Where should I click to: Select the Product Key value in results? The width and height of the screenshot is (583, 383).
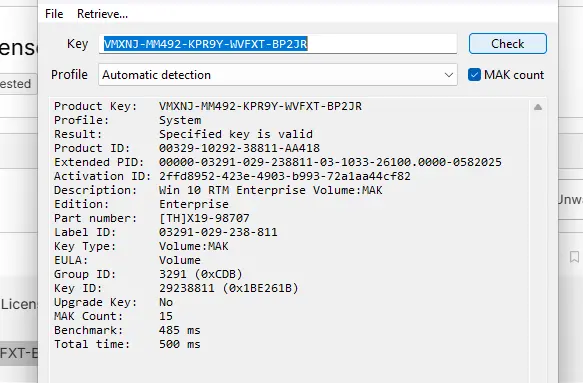(x=260, y=106)
